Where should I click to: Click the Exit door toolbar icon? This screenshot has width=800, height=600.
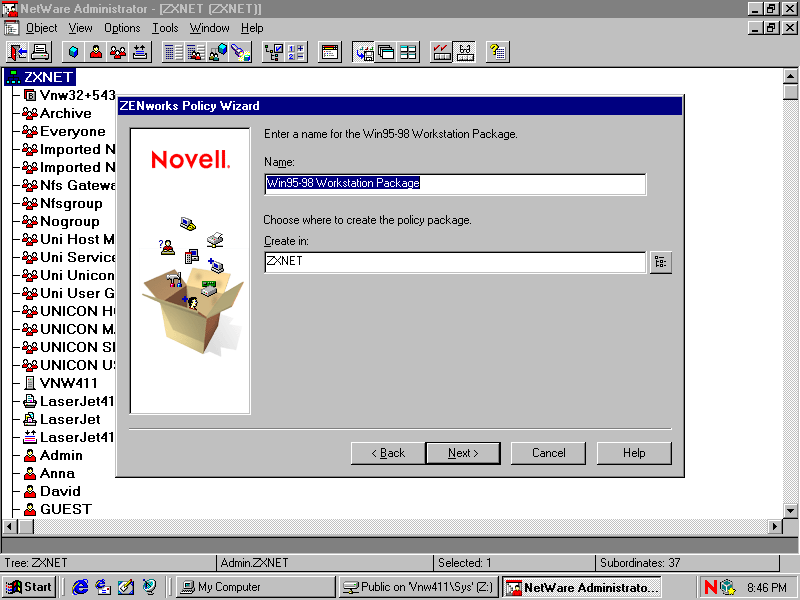[x=17, y=52]
